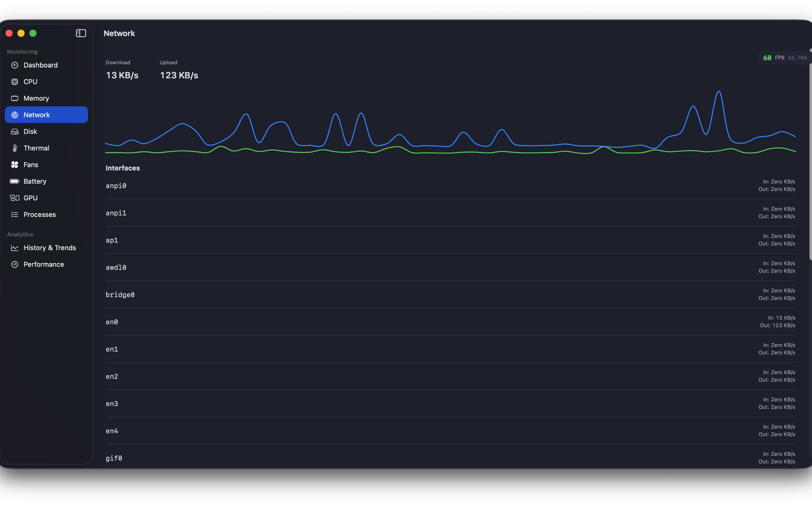Click the GPU icon in sidebar
This screenshot has height=507, width=812.
pos(15,198)
